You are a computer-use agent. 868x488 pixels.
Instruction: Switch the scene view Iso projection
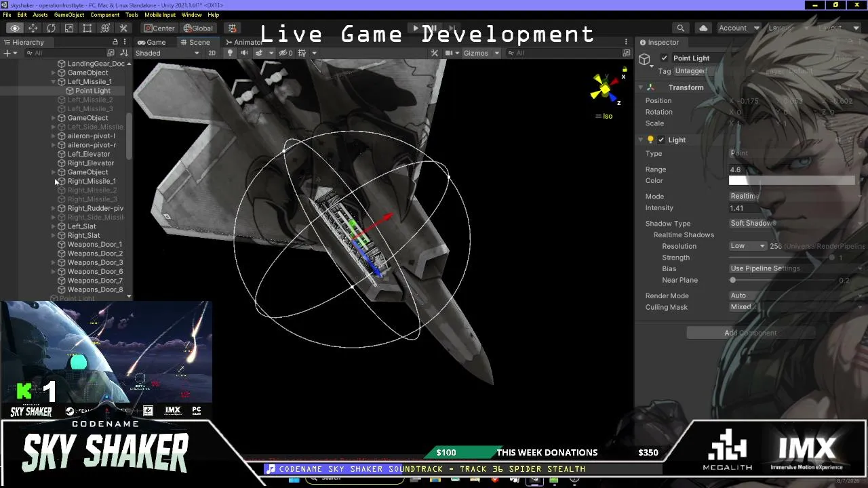tap(604, 116)
